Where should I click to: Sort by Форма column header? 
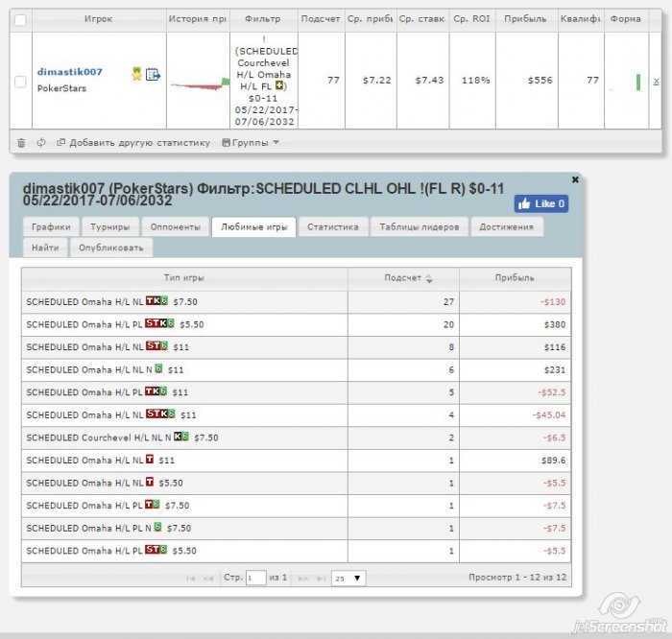coord(626,19)
